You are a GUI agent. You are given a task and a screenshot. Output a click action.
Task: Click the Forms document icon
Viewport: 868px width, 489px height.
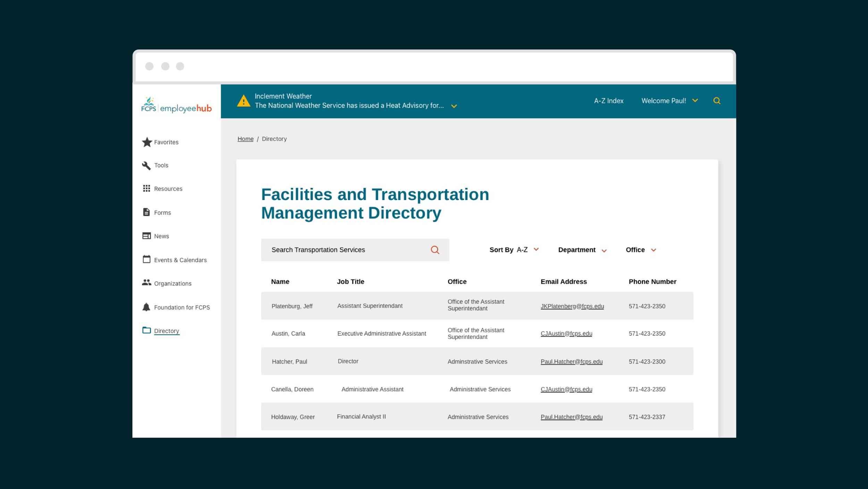[x=146, y=212]
